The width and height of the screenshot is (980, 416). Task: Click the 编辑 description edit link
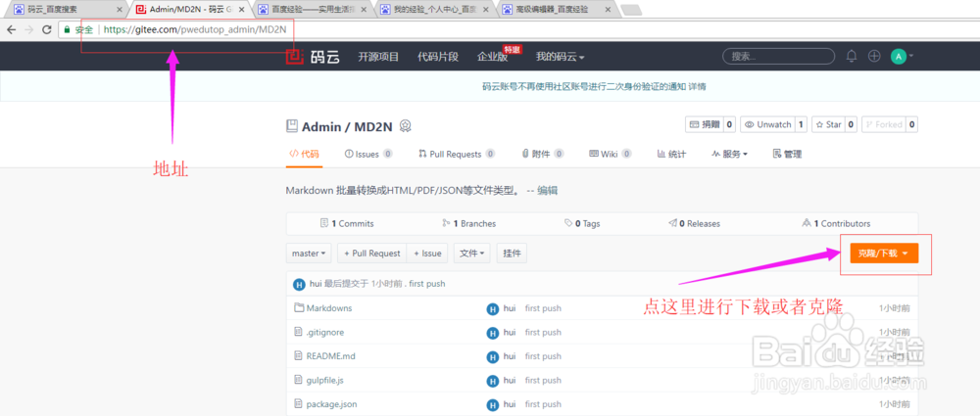[x=548, y=191]
